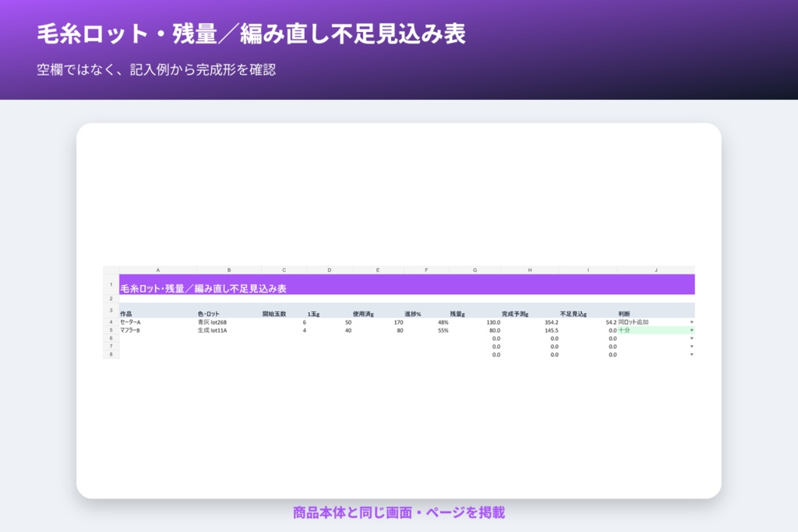Select row 8 header number

[x=111, y=354]
